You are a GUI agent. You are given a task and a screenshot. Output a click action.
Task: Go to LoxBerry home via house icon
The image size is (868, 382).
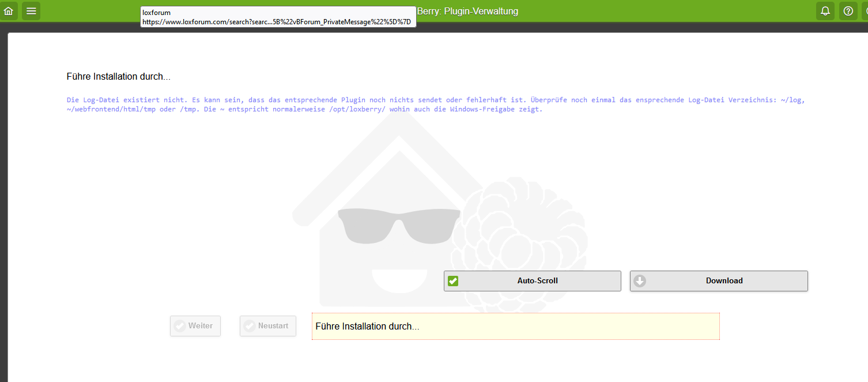[x=8, y=11]
